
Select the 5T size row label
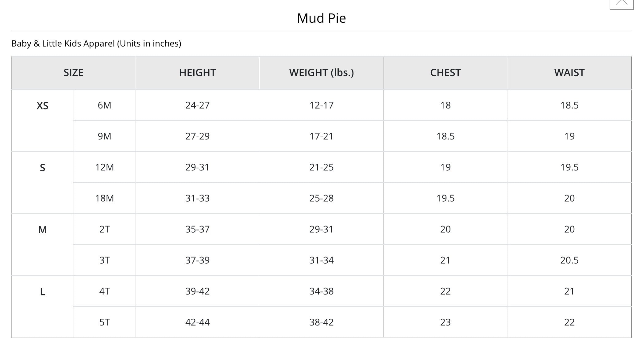point(104,322)
